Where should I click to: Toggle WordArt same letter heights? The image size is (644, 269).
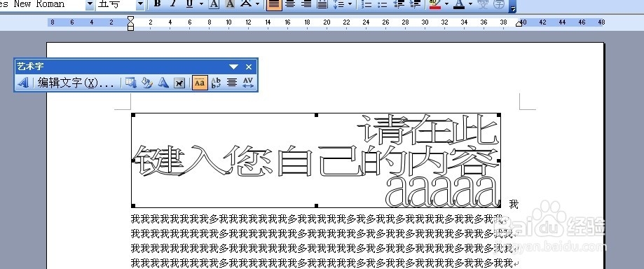[200, 83]
